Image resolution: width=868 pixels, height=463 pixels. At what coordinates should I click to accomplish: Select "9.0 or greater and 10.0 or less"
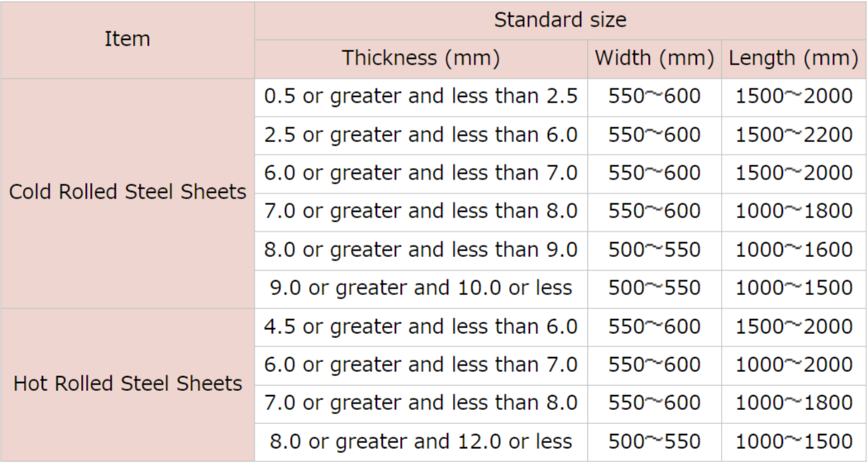click(x=421, y=288)
